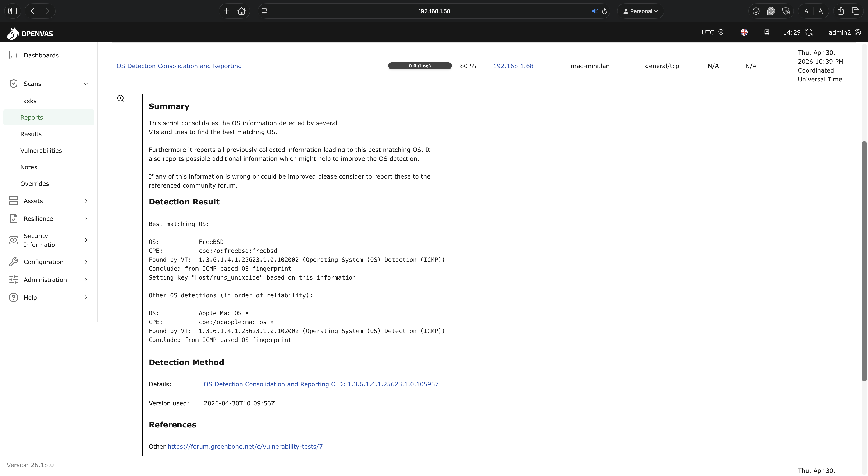The image size is (868, 476).
Task: Open the page reader menu icon
Action: click(x=264, y=11)
